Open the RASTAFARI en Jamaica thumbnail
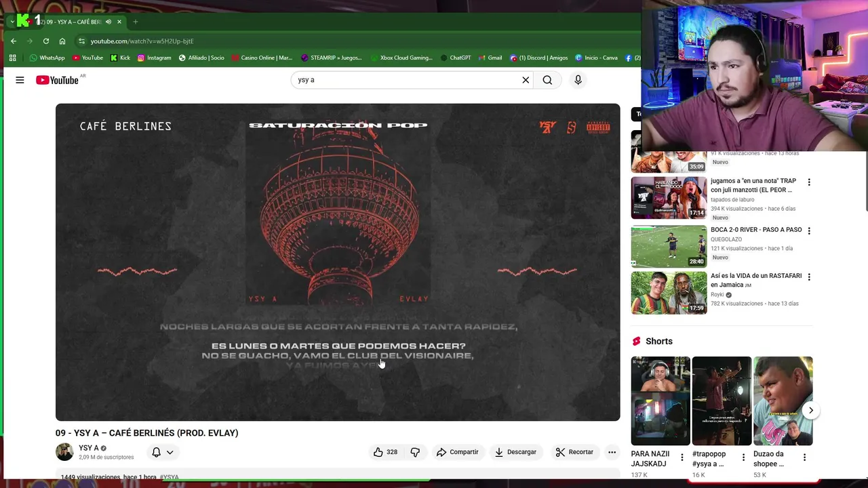 pos(669,293)
